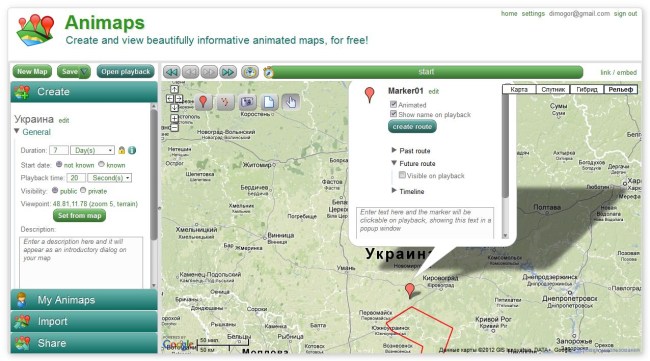Image resolution: width=650 pixels, height=361 pixels.
Task: Switch map to Рельеф terrain view
Action: point(621,89)
